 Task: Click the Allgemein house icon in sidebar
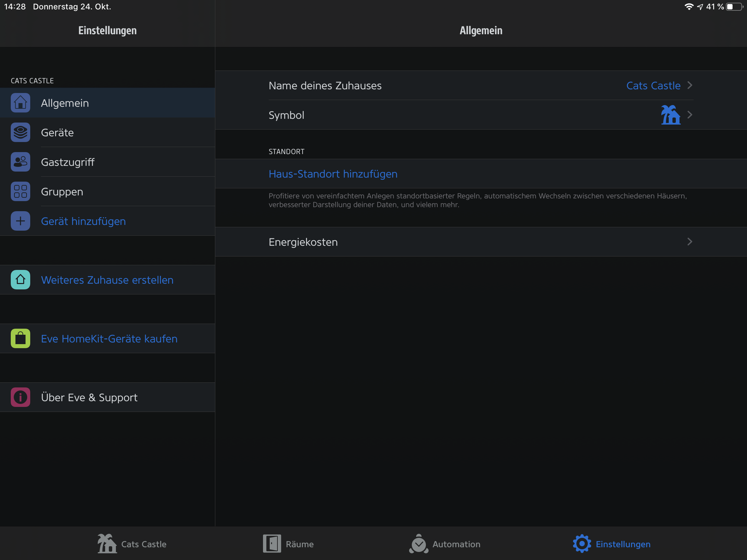20,103
